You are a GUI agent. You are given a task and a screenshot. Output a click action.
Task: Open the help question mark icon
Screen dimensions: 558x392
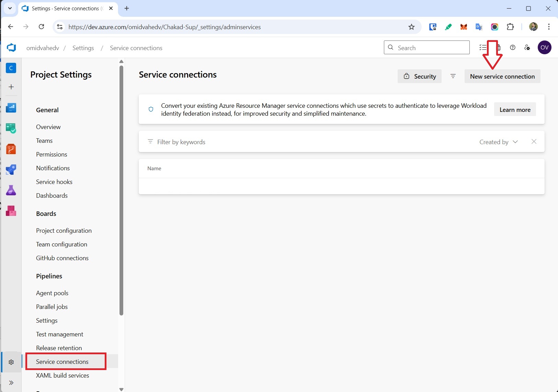pos(513,48)
